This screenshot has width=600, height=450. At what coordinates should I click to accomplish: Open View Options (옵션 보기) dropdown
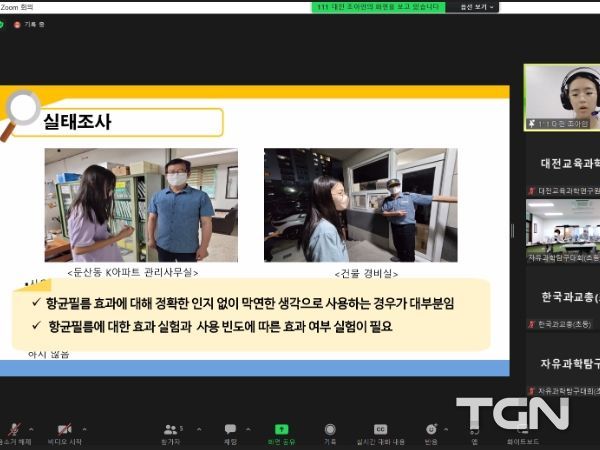(477, 7)
